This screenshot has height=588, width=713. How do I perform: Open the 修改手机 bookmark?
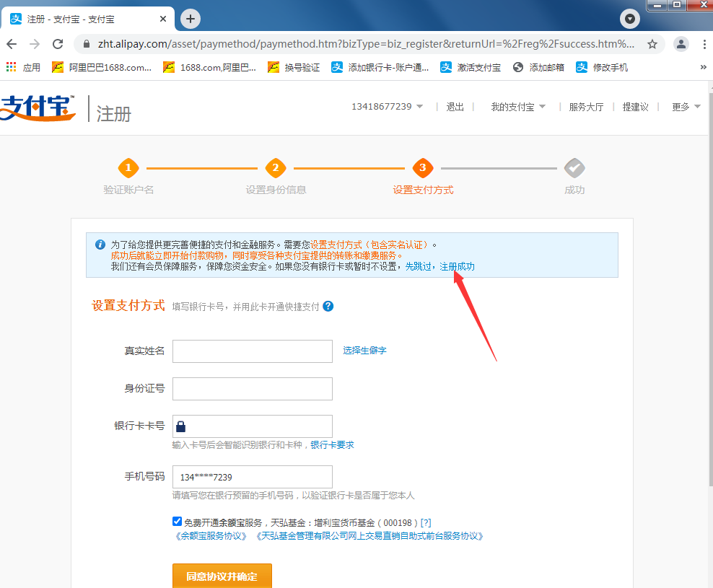pos(602,68)
